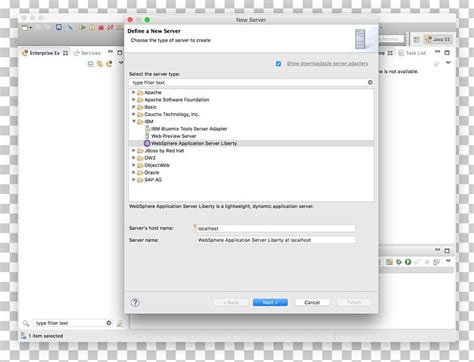The height and width of the screenshot is (362, 474).
Task: Expand the JBoss by Red Hat folder
Action: pyautogui.click(x=133, y=150)
